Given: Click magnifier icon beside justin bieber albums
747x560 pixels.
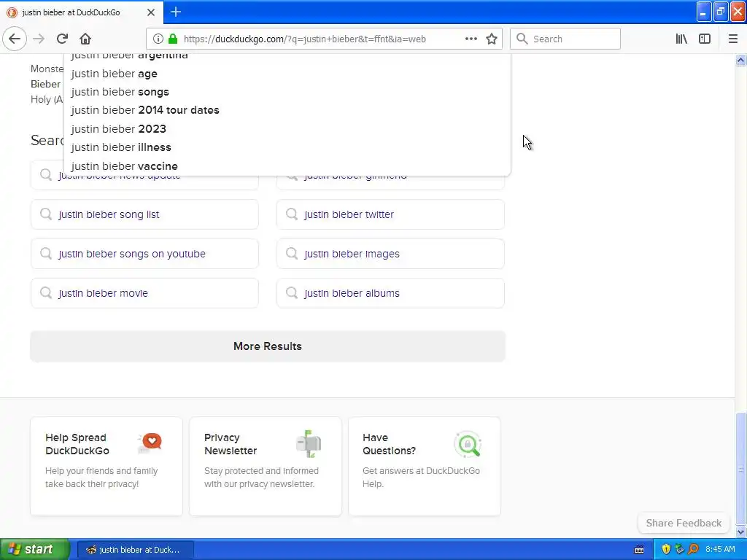Looking at the screenshot, I should (292, 292).
